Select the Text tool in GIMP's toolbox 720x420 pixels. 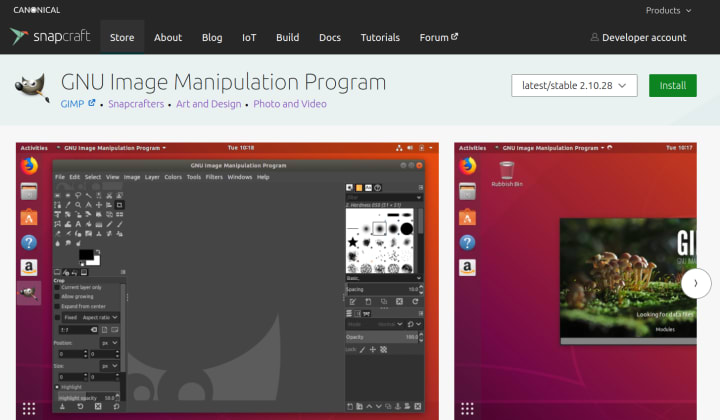pos(78,224)
